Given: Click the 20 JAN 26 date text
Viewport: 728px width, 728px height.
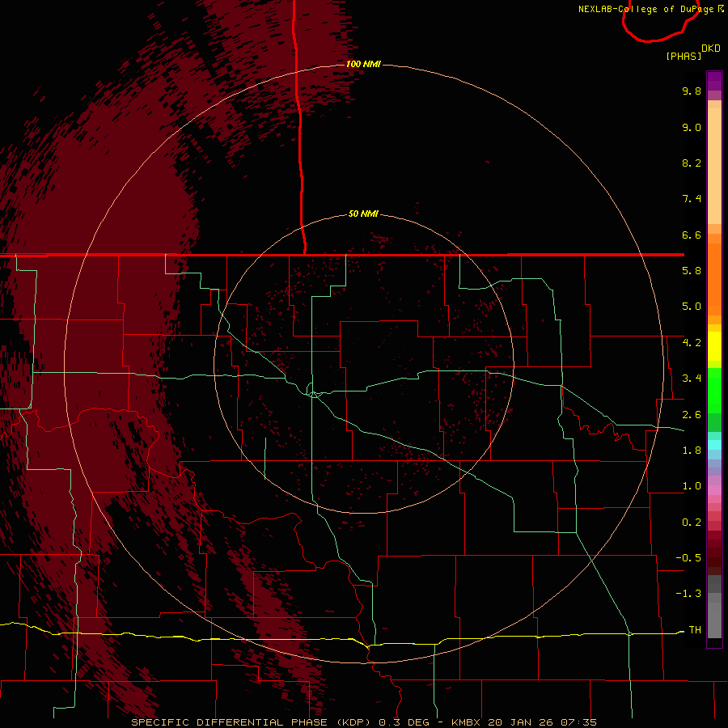Looking at the screenshot, I should (521, 722).
